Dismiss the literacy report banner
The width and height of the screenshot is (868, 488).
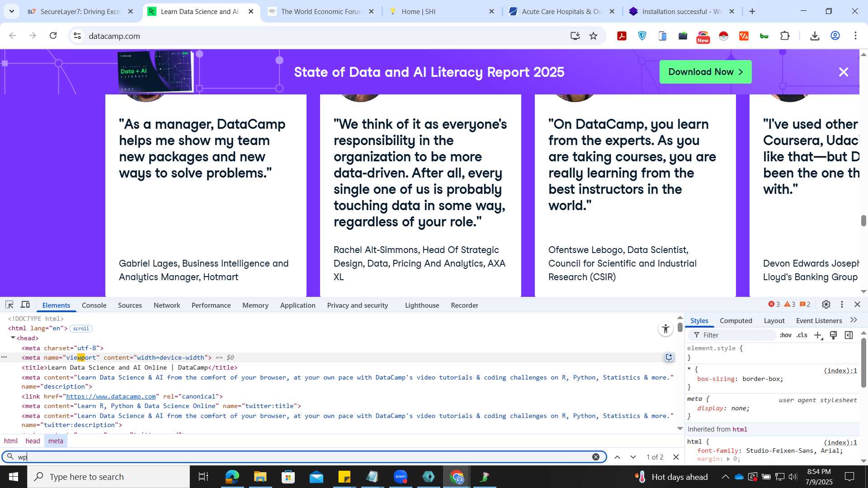click(843, 72)
